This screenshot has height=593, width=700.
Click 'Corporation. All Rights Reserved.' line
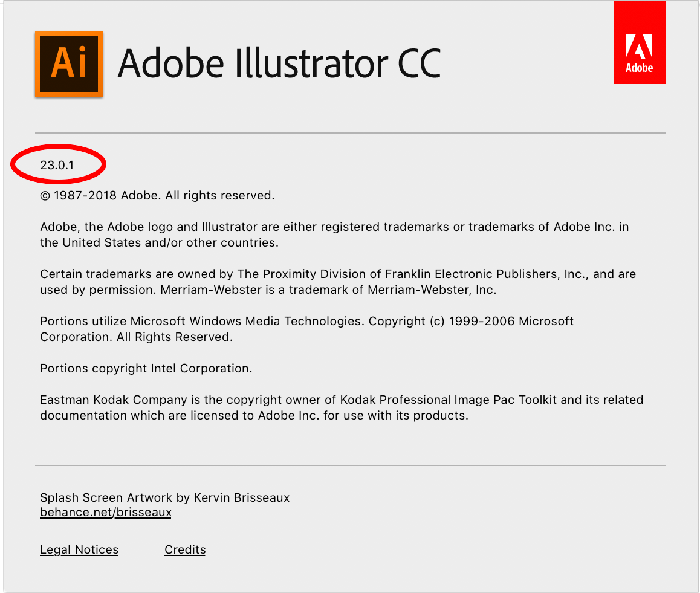coord(136,337)
